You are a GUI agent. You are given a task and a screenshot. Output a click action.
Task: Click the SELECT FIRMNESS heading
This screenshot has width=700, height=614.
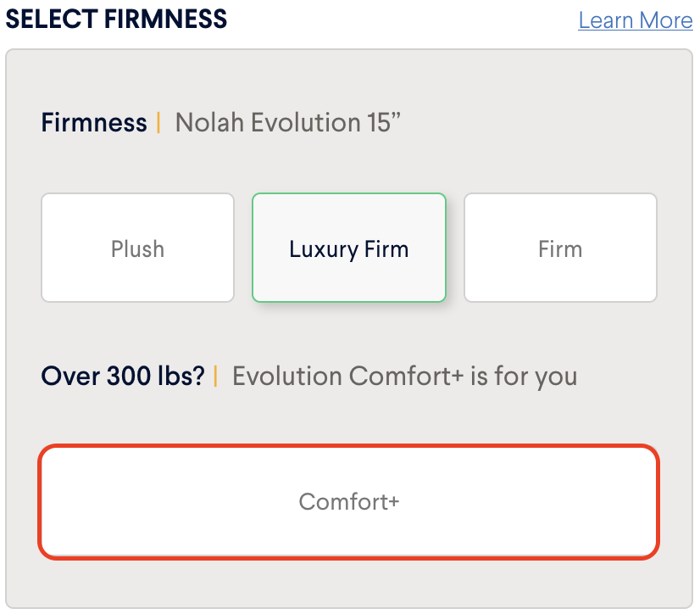click(116, 19)
